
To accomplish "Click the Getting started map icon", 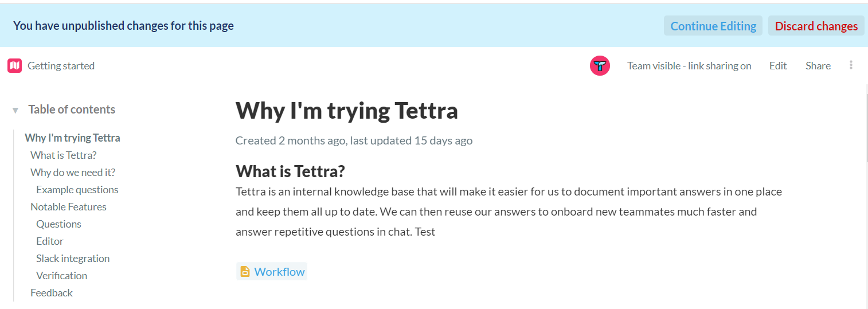I will (x=14, y=66).
